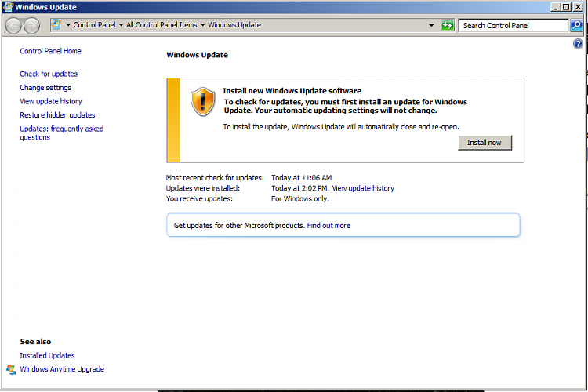Maximize the Windows Update window
Image resolution: width=588 pixels, height=392 pixels.
[566, 7]
